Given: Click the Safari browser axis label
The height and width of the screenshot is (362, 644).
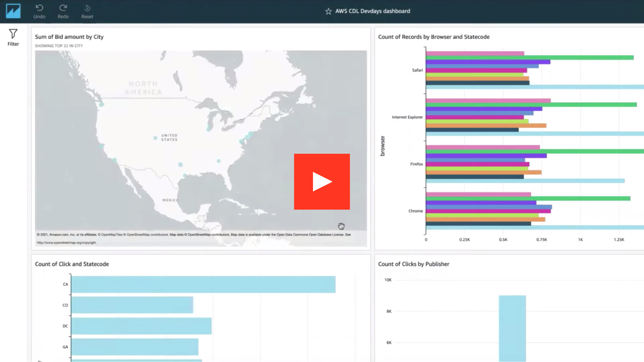Looking at the screenshot, I should (x=417, y=70).
